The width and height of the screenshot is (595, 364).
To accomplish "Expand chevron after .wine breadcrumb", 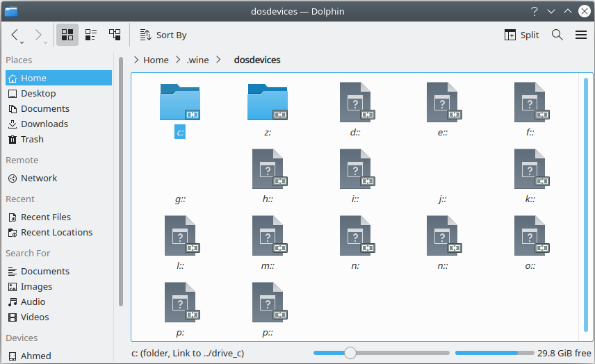I will pyautogui.click(x=218, y=60).
